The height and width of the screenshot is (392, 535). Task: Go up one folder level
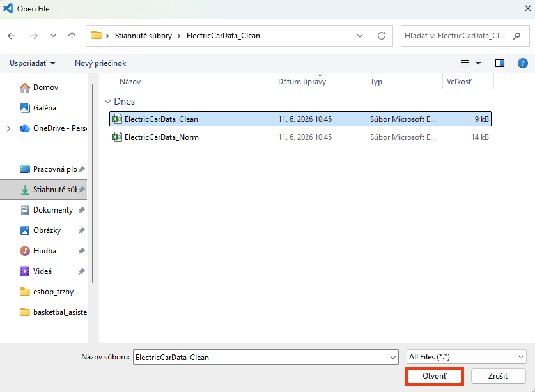(x=72, y=36)
